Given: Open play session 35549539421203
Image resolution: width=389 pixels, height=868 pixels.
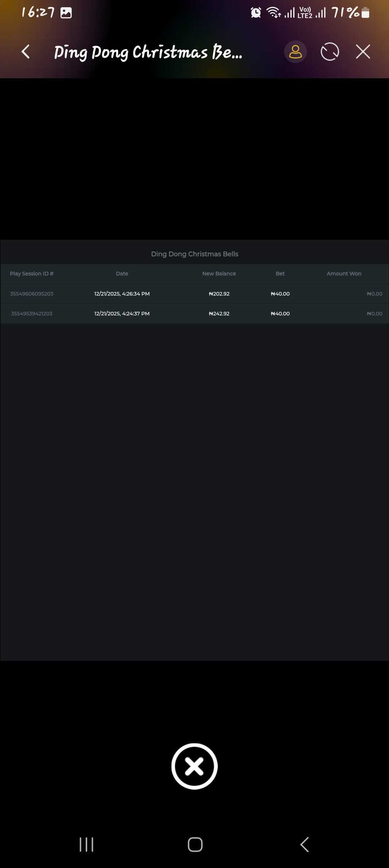Looking at the screenshot, I should (x=32, y=314).
